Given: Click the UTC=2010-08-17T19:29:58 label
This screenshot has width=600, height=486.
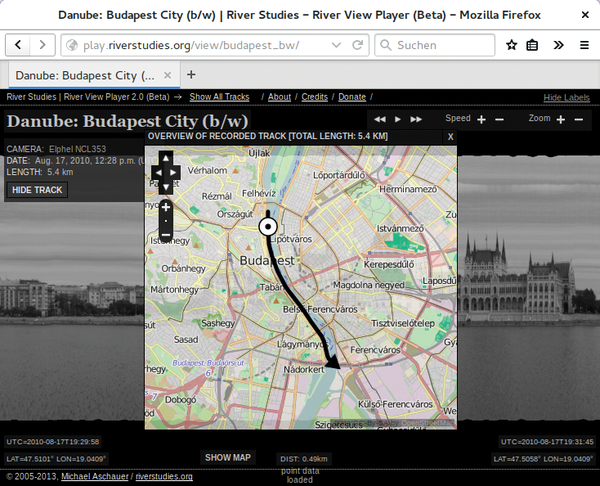Looking at the screenshot, I should 53,442.
